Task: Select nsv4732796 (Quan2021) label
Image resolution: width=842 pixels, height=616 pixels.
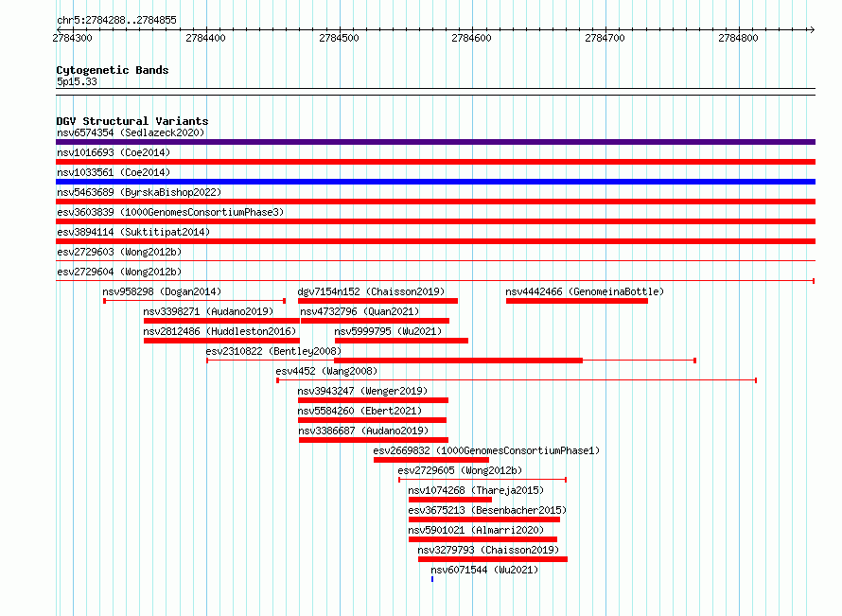Action: [x=360, y=311]
